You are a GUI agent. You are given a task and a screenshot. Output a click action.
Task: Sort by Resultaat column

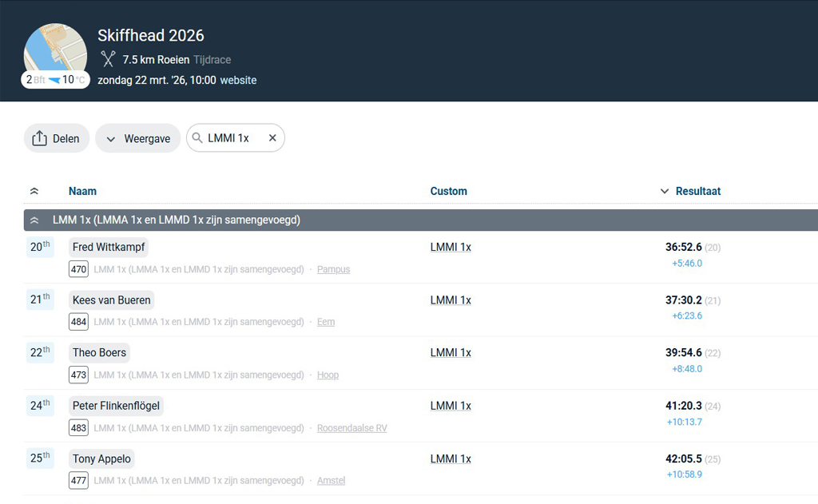[x=697, y=192]
